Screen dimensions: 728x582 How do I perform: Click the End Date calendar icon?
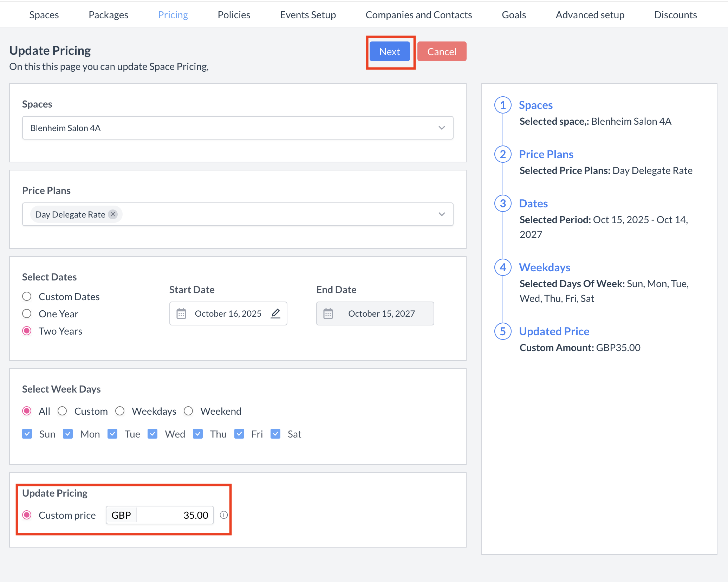(328, 313)
